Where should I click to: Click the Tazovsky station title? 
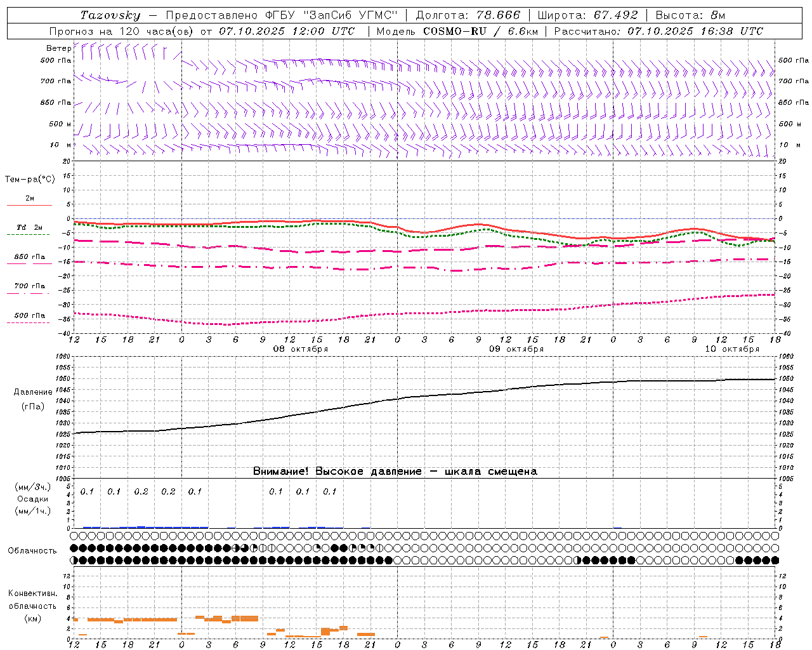tap(110, 15)
